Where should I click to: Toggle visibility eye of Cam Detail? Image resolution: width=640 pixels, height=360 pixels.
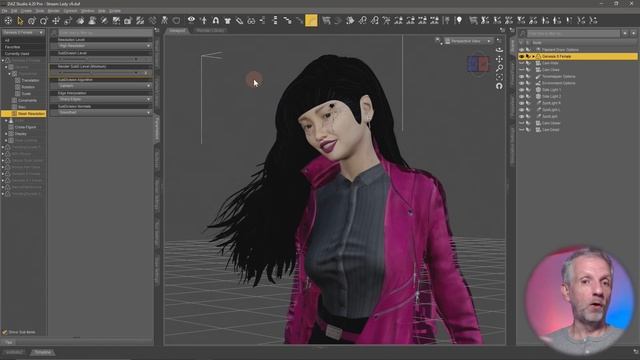[x=522, y=130]
